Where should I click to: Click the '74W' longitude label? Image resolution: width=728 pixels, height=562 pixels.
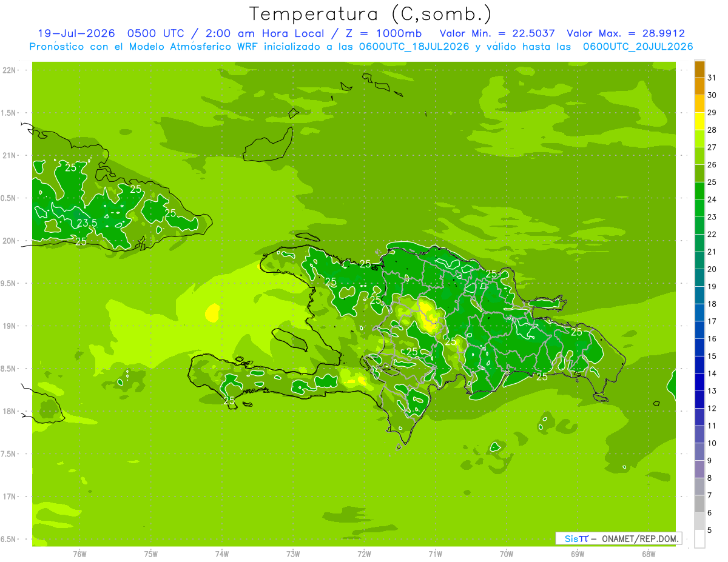tap(222, 554)
